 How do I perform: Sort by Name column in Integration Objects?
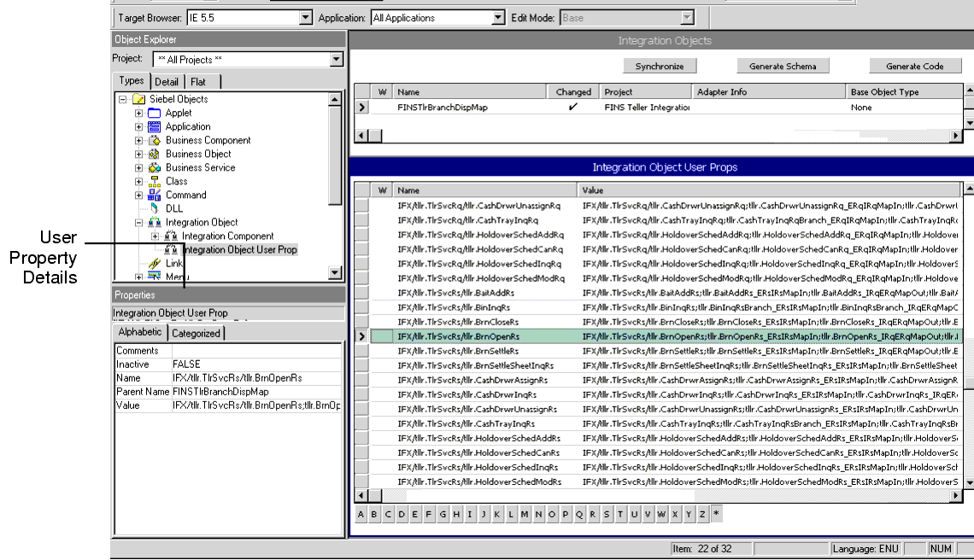[x=470, y=92]
